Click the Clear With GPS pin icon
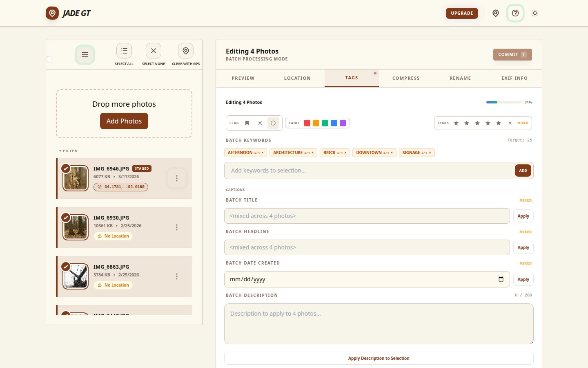This screenshot has height=368, width=588. (x=186, y=51)
